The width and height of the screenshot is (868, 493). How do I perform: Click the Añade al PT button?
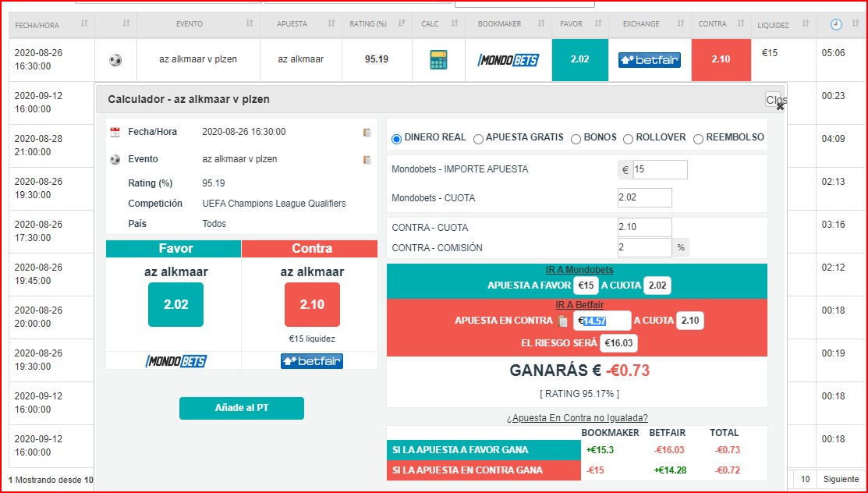[241, 408]
